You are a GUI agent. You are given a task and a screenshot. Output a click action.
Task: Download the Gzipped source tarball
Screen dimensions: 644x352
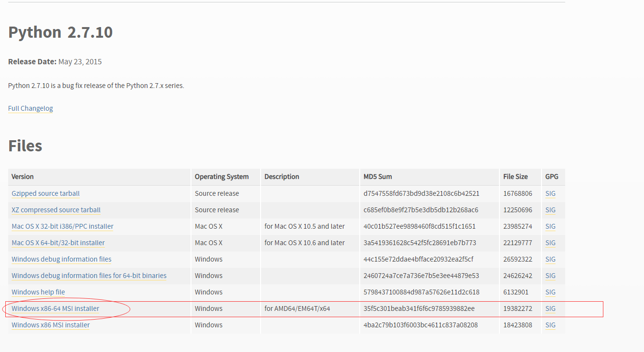pyautogui.click(x=45, y=193)
